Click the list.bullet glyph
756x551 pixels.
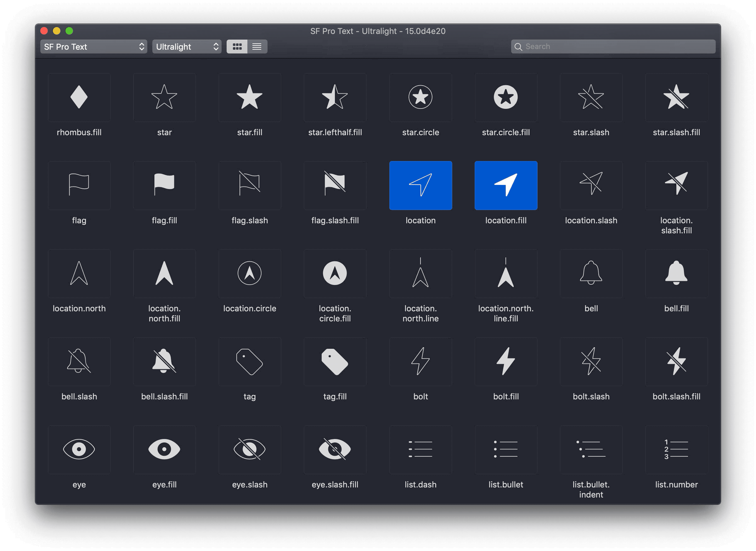coord(506,450)
